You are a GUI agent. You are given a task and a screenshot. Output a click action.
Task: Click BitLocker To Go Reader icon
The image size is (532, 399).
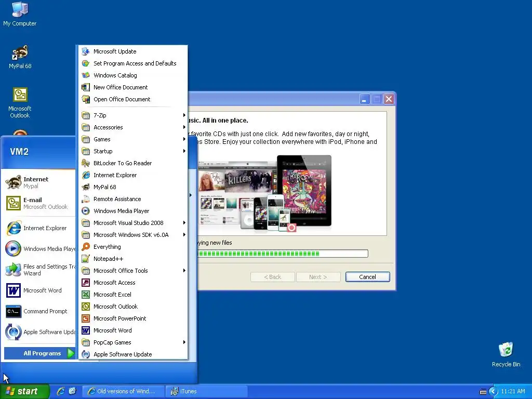tap(86, 163)
